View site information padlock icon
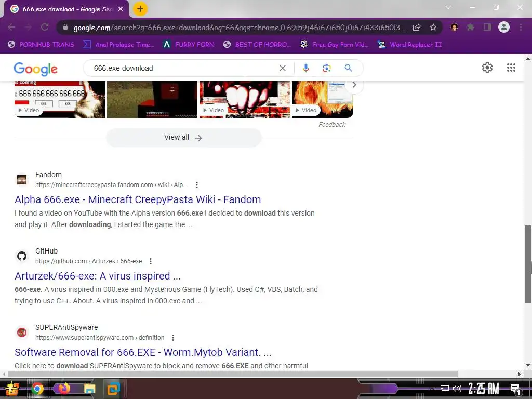532x399 pixels. click(x=65, y=27)
